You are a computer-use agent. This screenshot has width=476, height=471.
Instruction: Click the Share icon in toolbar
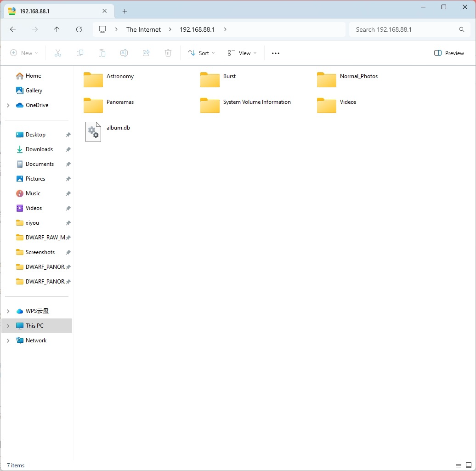click(x=146, y=53)
